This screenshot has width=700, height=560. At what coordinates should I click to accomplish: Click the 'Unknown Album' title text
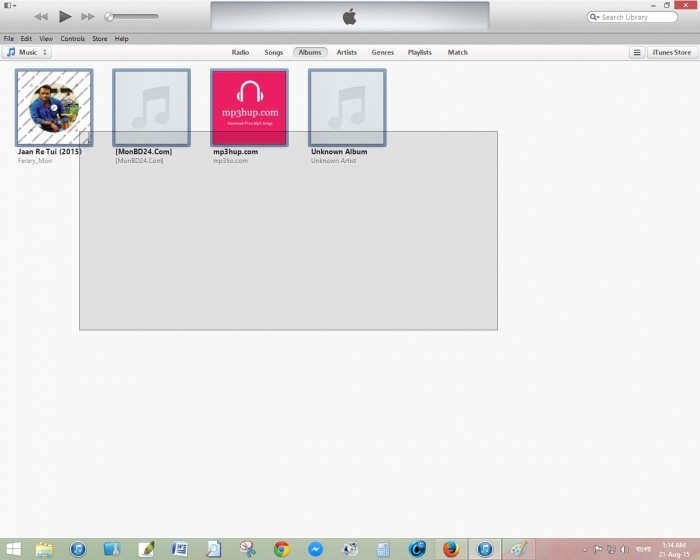pyautogui.click(x=339, y=151)
